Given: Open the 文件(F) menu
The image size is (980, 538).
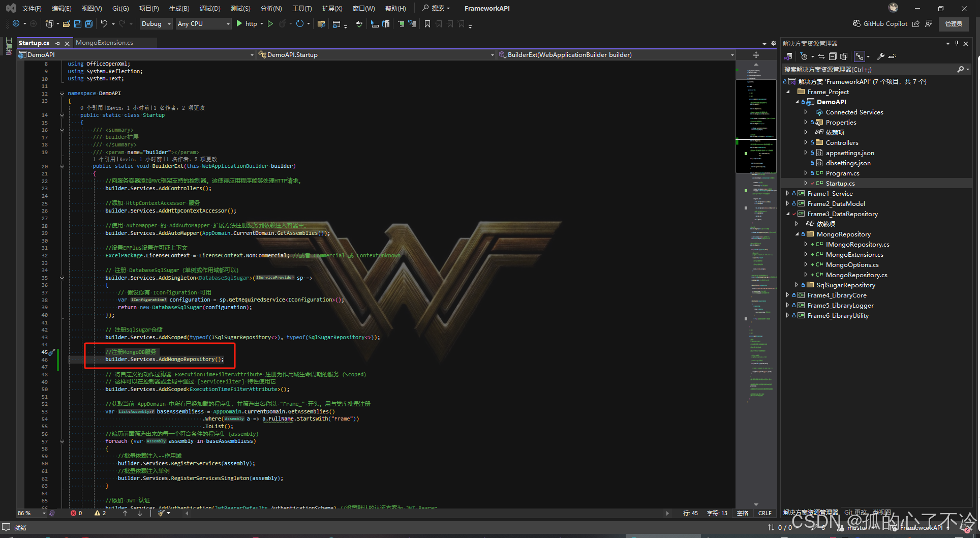Looking at the screenshot, I should tap(32, 8).
